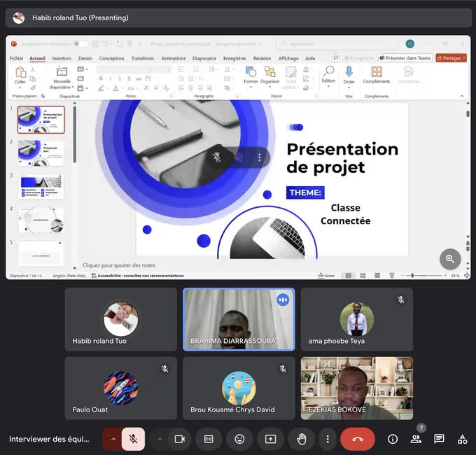Start slideshow icon in status bar
476x455 pixels.
pyautogui.click(x=391, y=275)
